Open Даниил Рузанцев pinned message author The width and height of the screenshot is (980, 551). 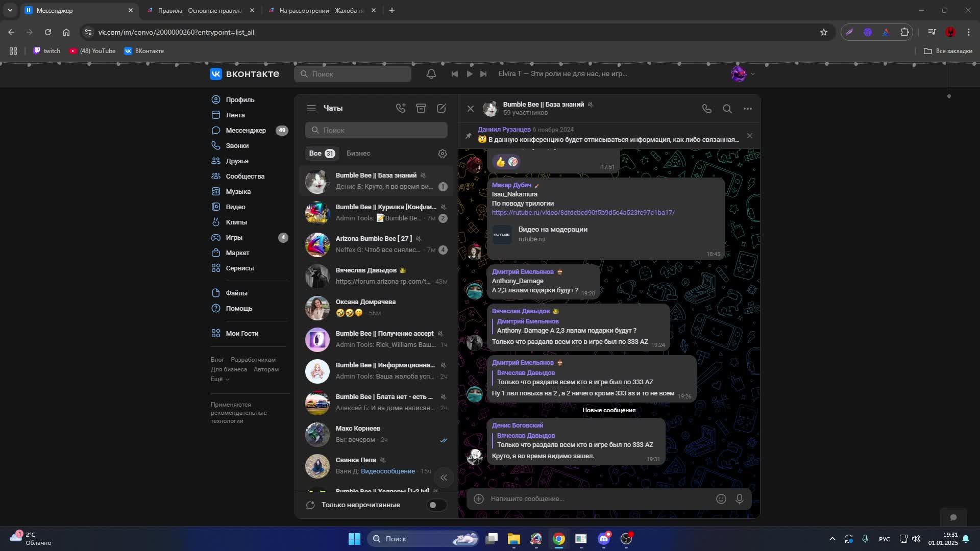click(x=504, y=130)
